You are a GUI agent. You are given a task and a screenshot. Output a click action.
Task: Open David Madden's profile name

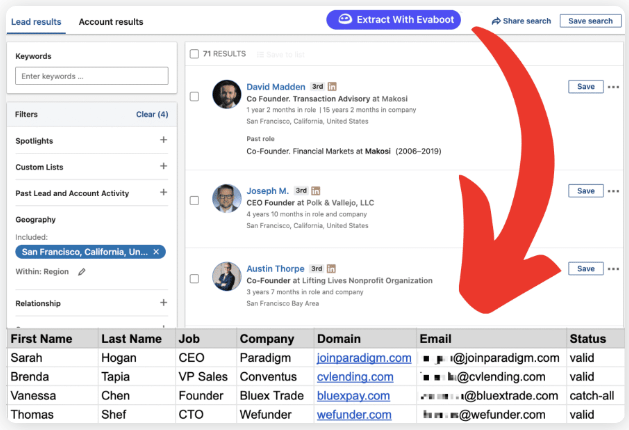[276, 87]
